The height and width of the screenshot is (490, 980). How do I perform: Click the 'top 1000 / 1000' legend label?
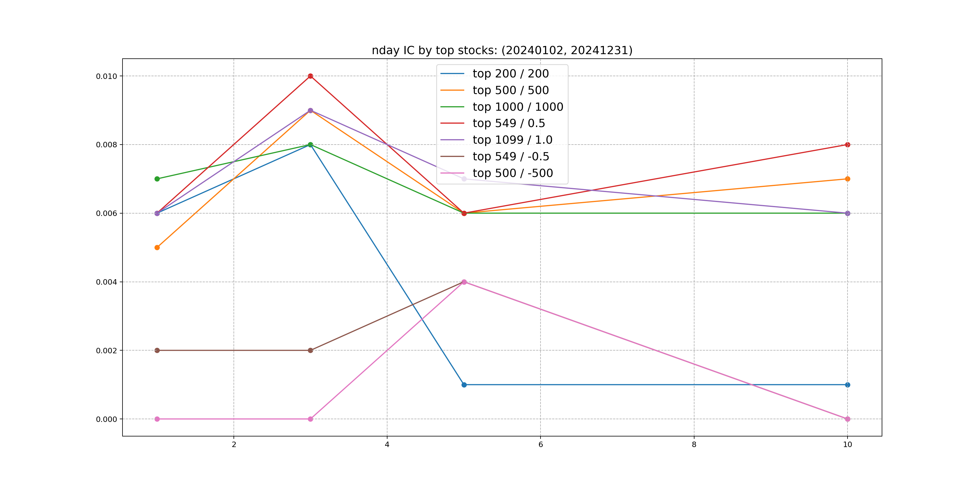(x=518, y=107)
